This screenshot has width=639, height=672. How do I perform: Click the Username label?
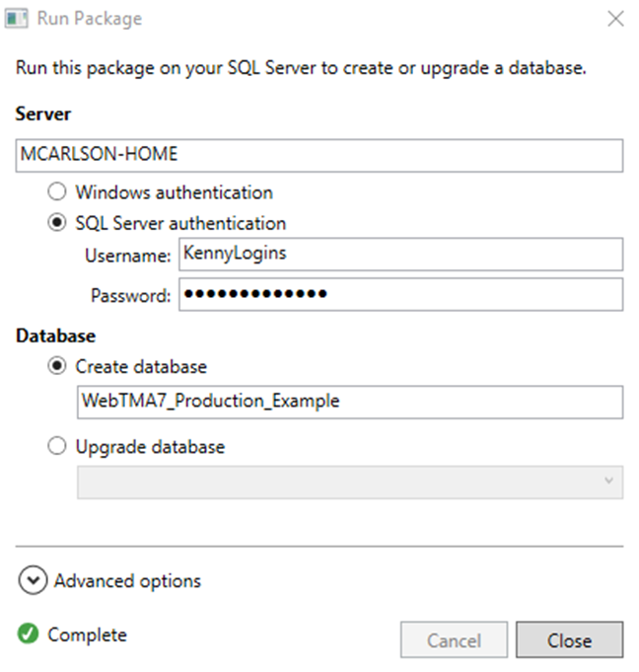(x=128, y=256)
